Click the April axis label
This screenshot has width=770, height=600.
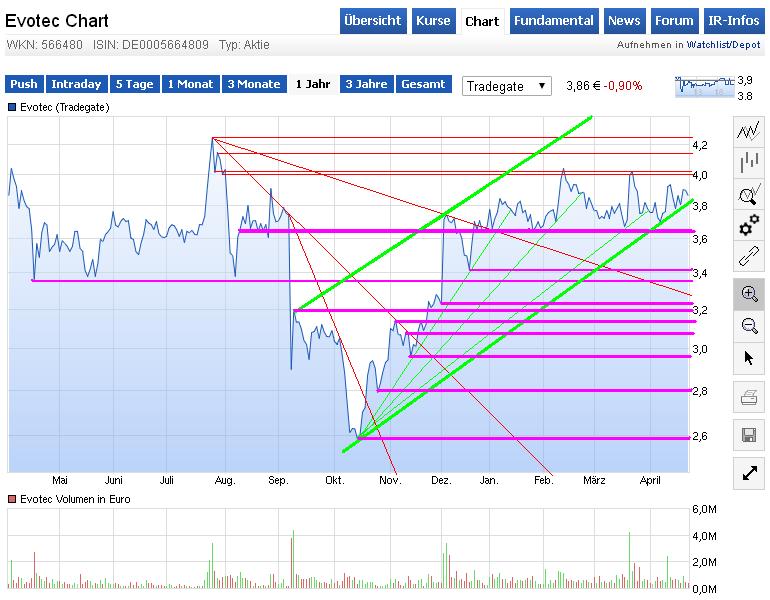[x=650, y=480]
